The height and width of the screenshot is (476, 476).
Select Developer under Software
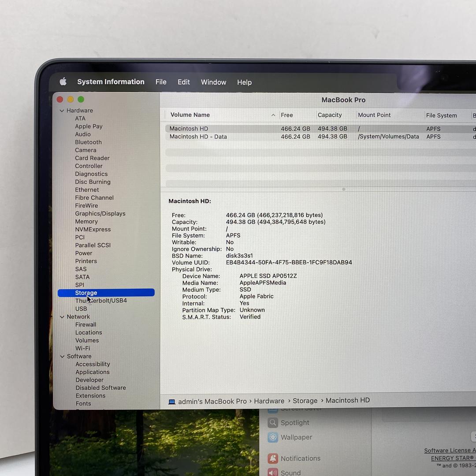(x=89, y=380)
